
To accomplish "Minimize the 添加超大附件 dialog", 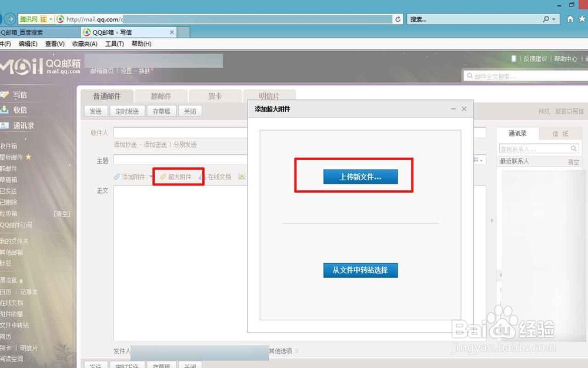I will pos(453,109).
